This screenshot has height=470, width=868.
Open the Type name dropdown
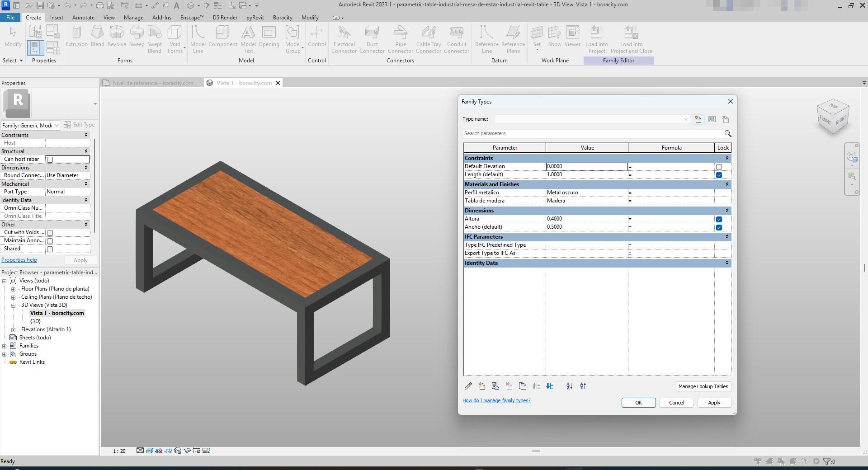click(x=686, y=119)
